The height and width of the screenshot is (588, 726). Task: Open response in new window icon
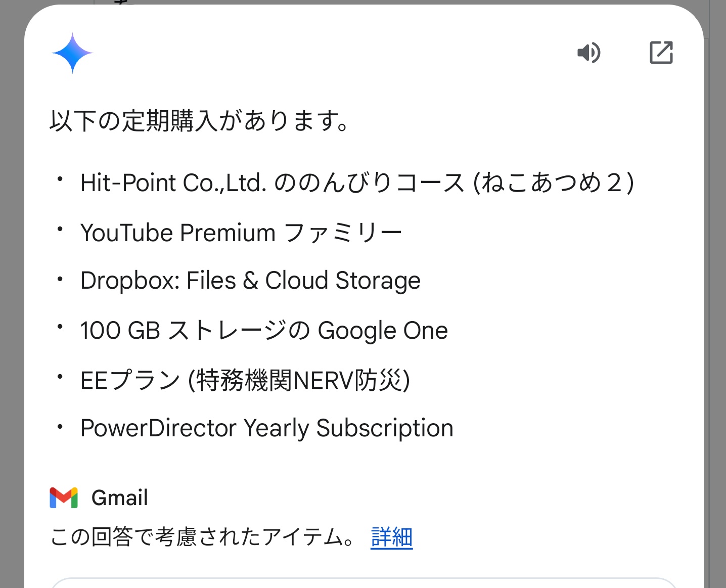pos(661,53)
